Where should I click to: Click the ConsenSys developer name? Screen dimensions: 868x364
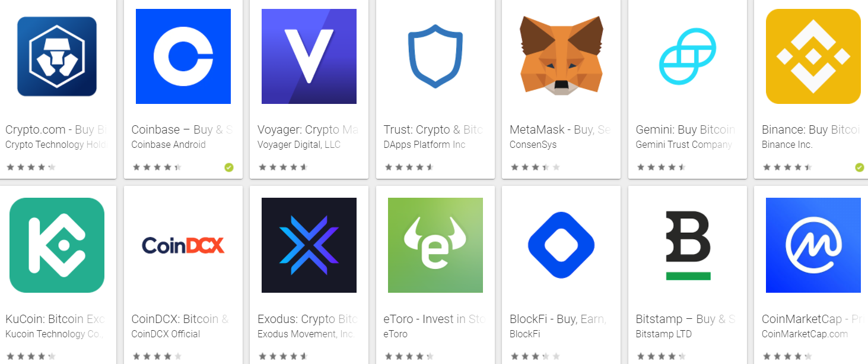[x=533, y=144]
